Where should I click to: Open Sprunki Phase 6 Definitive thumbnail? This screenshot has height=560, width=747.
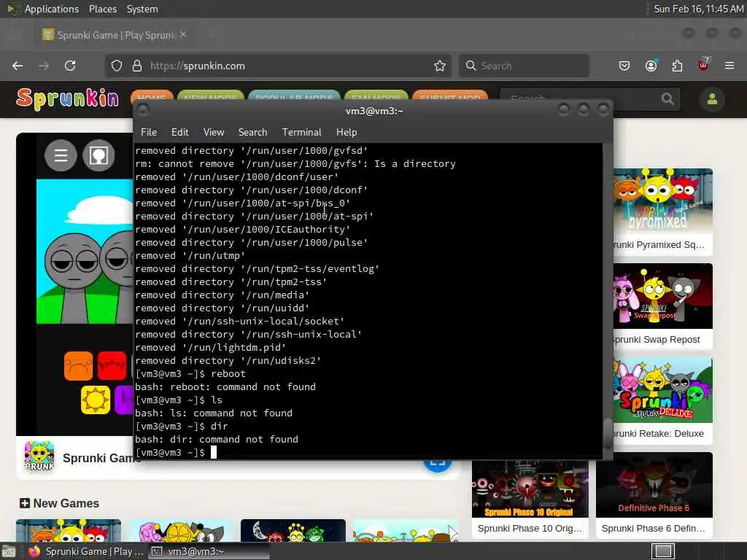(x=654, y=485)
